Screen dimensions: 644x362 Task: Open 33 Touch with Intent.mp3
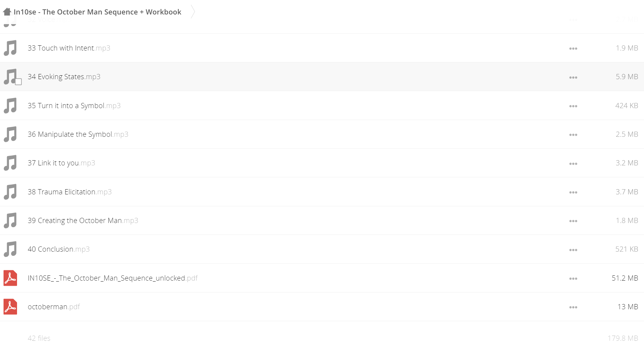[69, 48]
